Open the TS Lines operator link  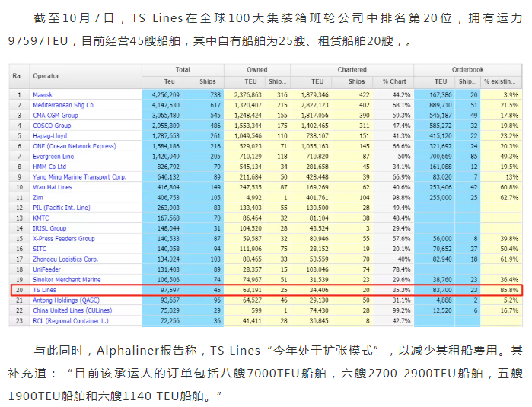click(44, 290)
